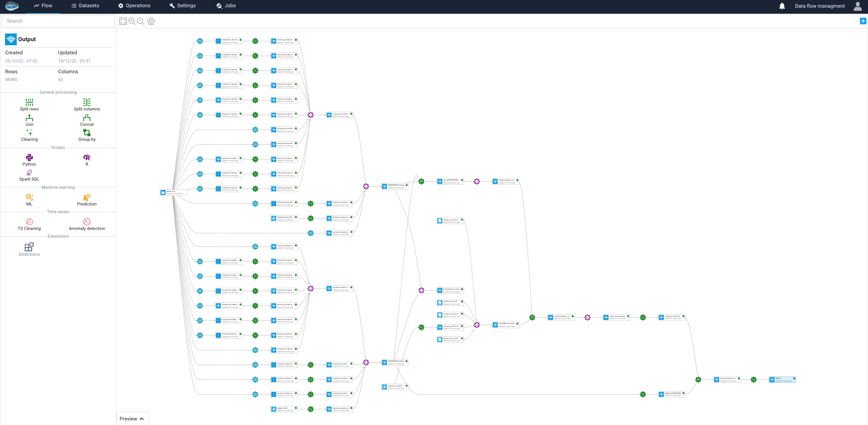Select the highlighted Output node in the flow
This screenshot has height=425, width=868.
tap(783, 379)
